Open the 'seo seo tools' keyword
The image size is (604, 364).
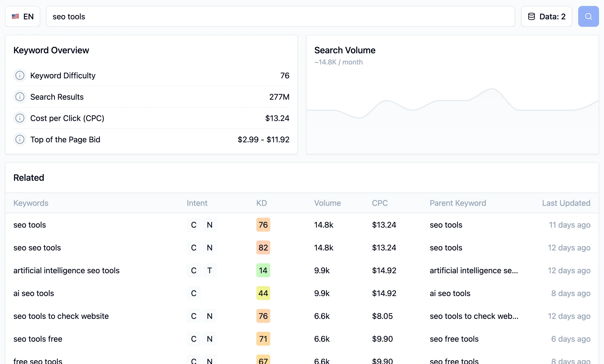pyautogui.click(x=37, y=247)
